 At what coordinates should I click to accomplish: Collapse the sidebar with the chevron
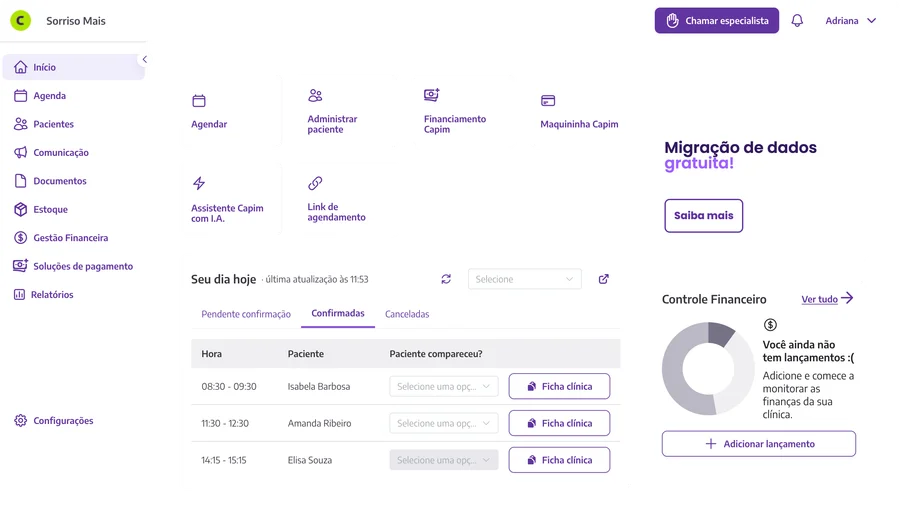point(145,59)
